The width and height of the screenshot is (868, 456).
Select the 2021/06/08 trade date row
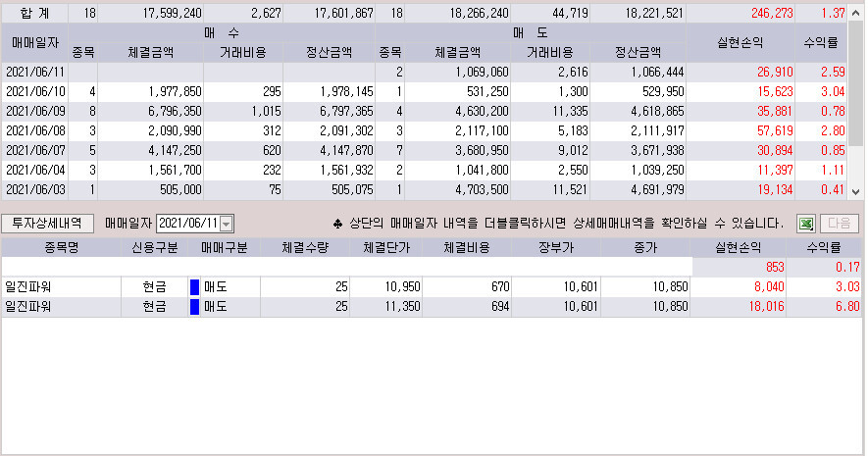pyautogui.click(x=424, y=131)
